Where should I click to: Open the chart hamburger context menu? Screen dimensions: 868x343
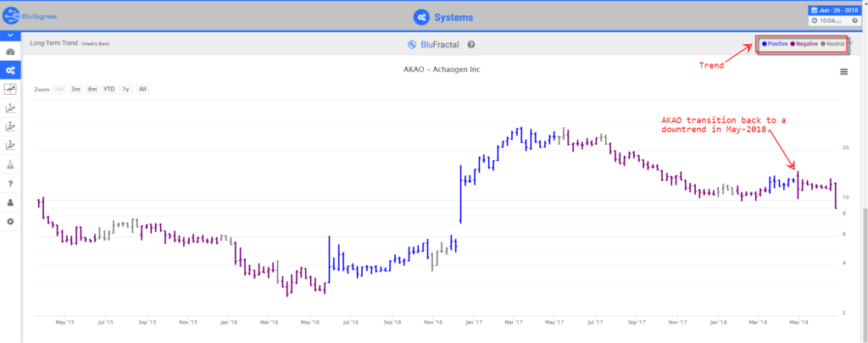tap(843, 72)
